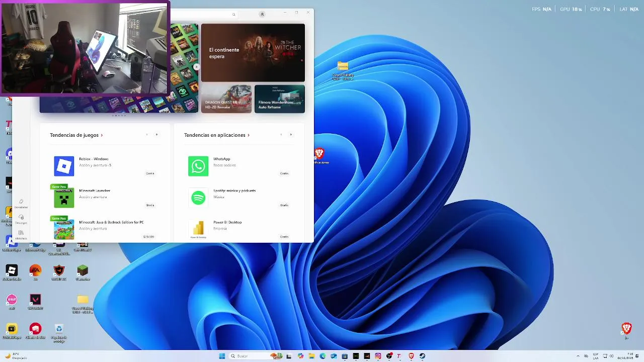Viewport: 644px width, 362px height.
Task: Open the folder icon in the upper desktop area
Action: (343, 70)
